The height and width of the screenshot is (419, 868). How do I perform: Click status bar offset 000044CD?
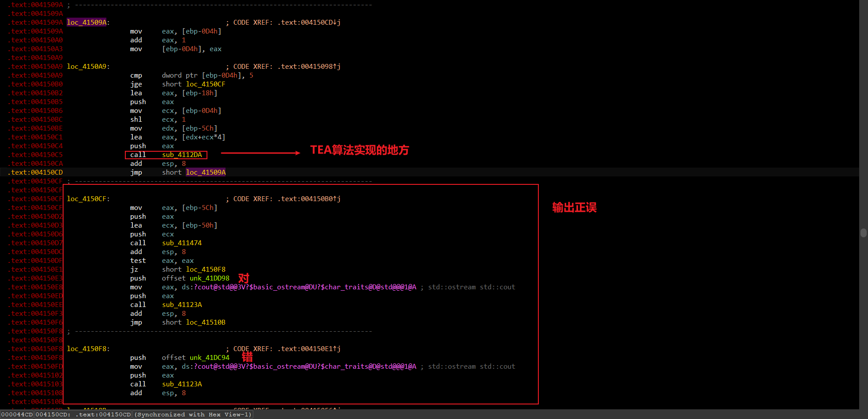[x=17, y=415]
